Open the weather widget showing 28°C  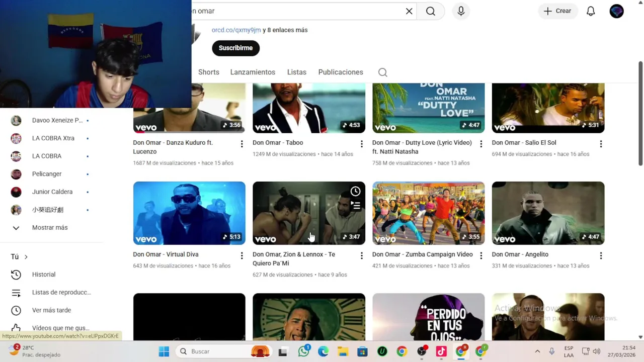pos(35,351)
